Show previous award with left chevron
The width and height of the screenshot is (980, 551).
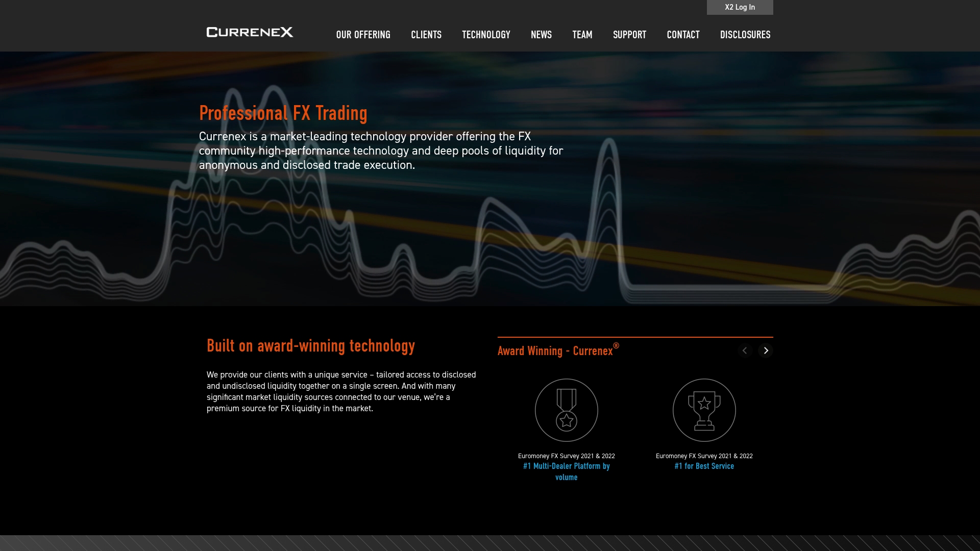point(745,350)
